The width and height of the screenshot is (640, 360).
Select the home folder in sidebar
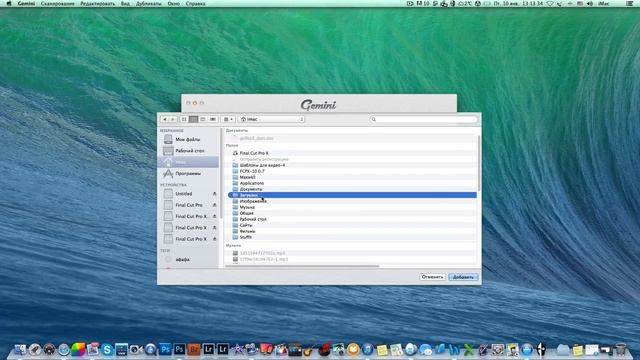188,162
